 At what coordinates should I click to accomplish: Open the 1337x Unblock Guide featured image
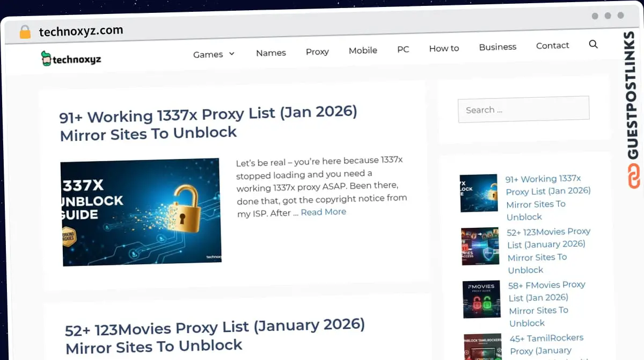point(141,212)
